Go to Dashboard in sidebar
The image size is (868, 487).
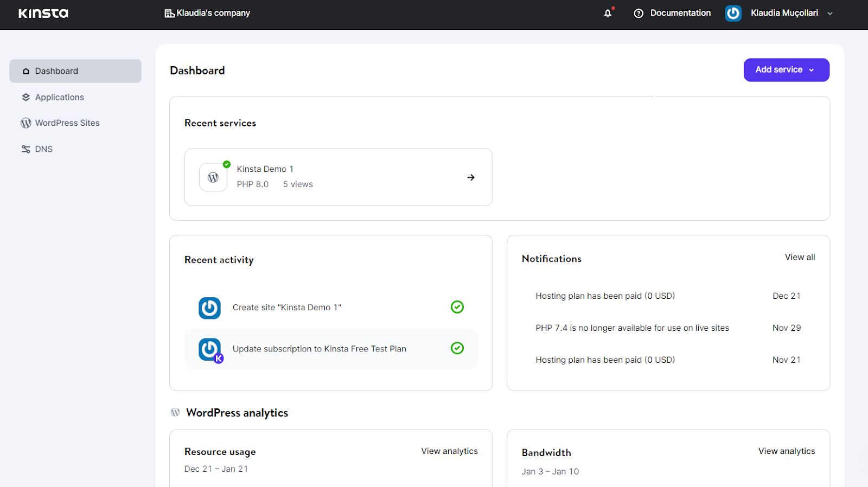(x=75, y=71)
